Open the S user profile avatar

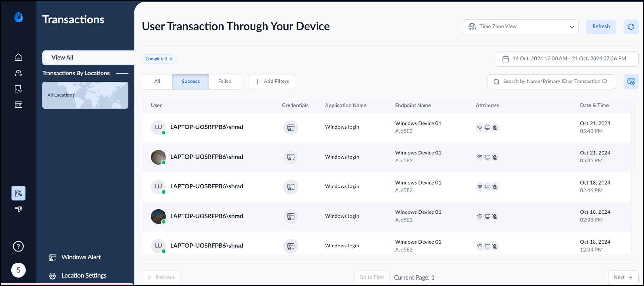[18, 270]
